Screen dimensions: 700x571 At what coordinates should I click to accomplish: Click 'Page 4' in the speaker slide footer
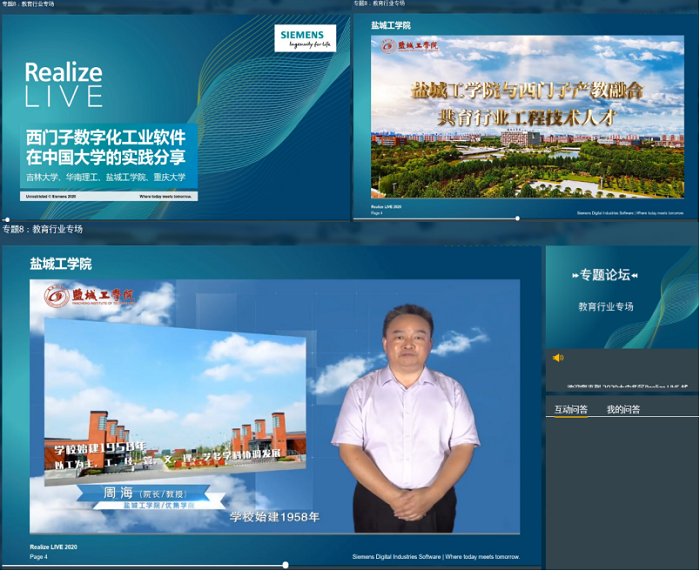click(38, 557)
